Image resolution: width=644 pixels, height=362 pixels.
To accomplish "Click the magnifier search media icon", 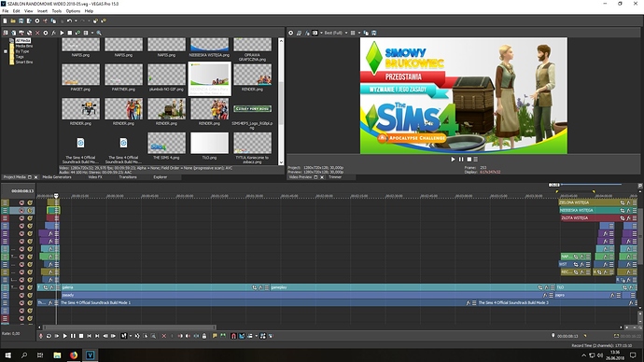I will (x=99, y=33).
